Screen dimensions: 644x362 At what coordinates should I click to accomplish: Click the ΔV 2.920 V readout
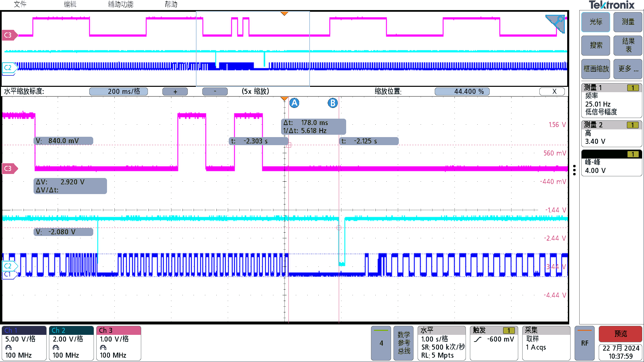click(x=70, y=186)
